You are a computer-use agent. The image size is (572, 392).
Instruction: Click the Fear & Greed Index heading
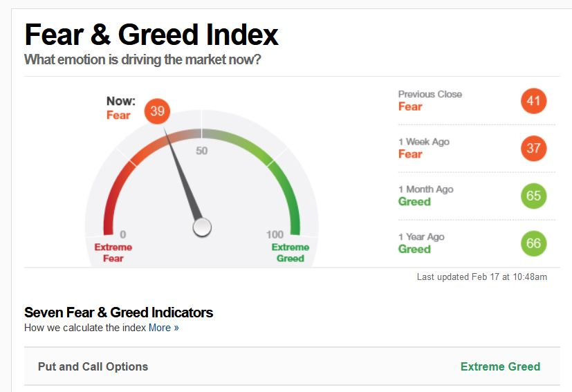[x=151, y=35]
